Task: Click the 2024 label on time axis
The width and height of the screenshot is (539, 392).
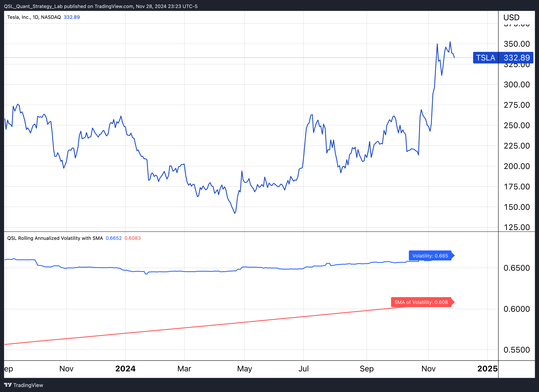Action: (x=125, y=369)
